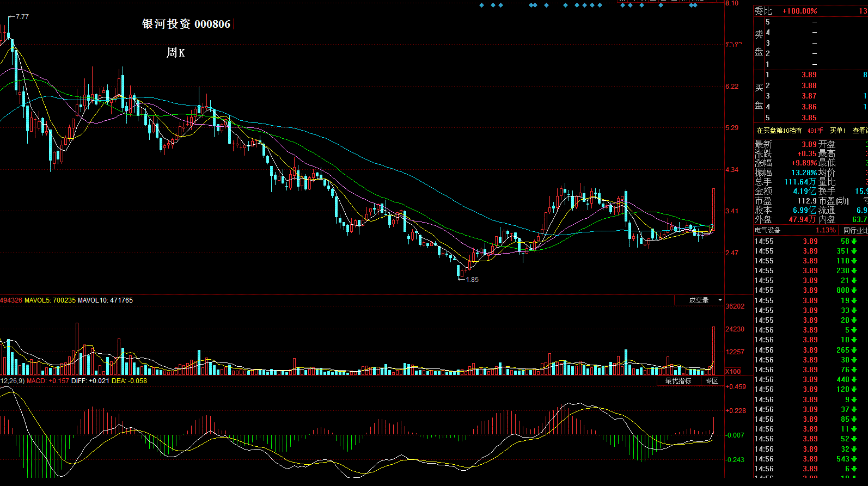Select the tick row with volume 440
The width and height of the screenshot is (868, 486).
pyautogui.click(x=811, y=380)
